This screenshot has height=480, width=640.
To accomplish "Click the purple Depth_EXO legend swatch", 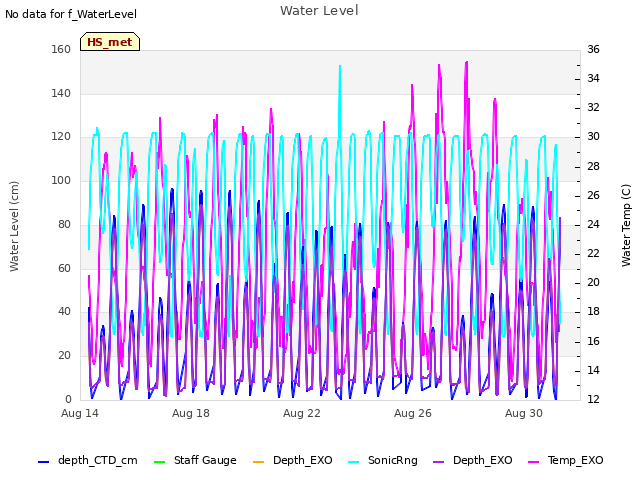I will pos(438,462).
